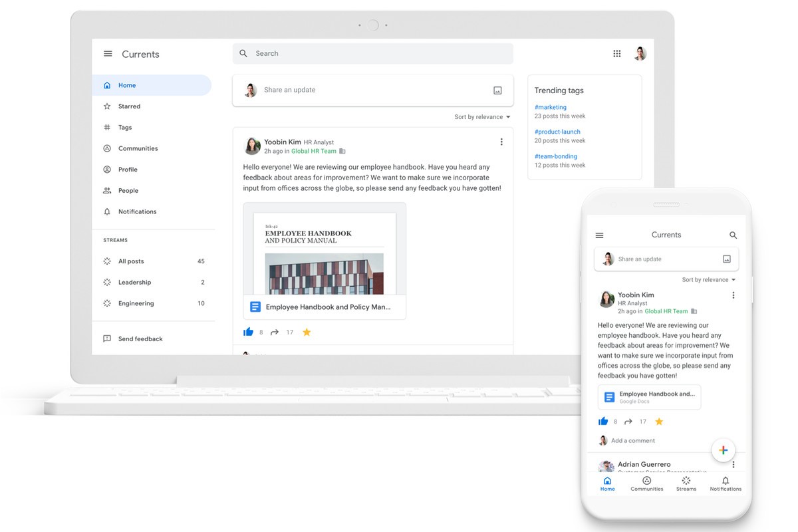Screen dimensions: 798x532
Task: Expand Sort by relevance on the phone
Action: pyautogui.click(x=709, y=280)
